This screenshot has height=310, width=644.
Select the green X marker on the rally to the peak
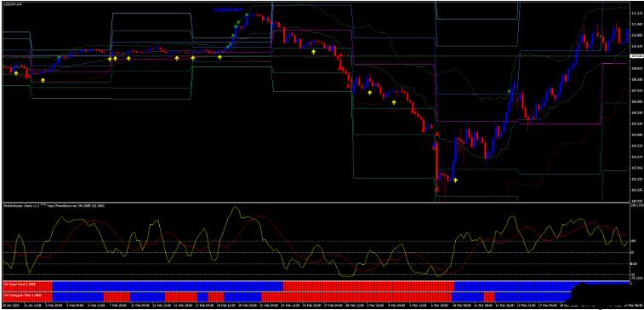click(237, 26)
